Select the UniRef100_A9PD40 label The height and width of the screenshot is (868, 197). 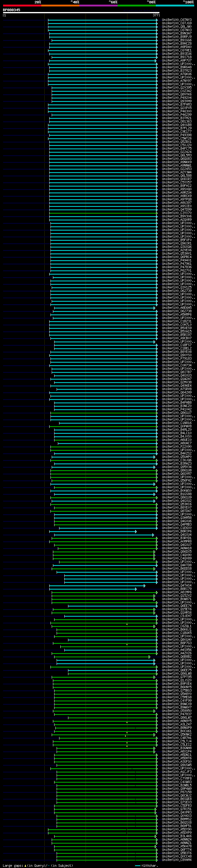(x=177, y=47)
